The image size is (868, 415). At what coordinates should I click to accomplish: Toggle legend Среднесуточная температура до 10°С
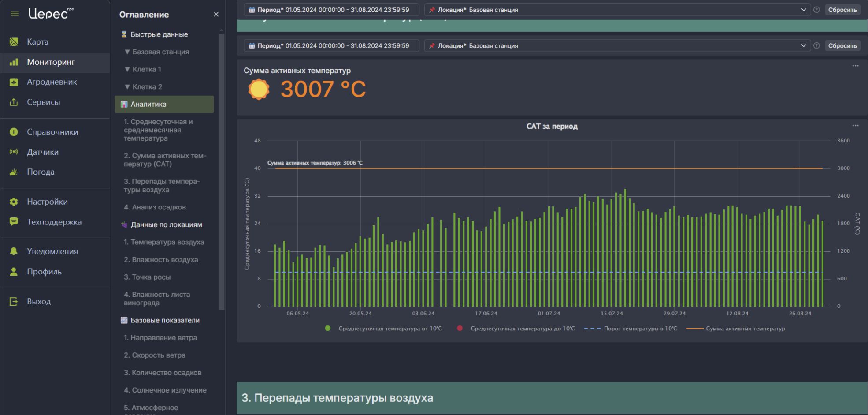[516, 329]
